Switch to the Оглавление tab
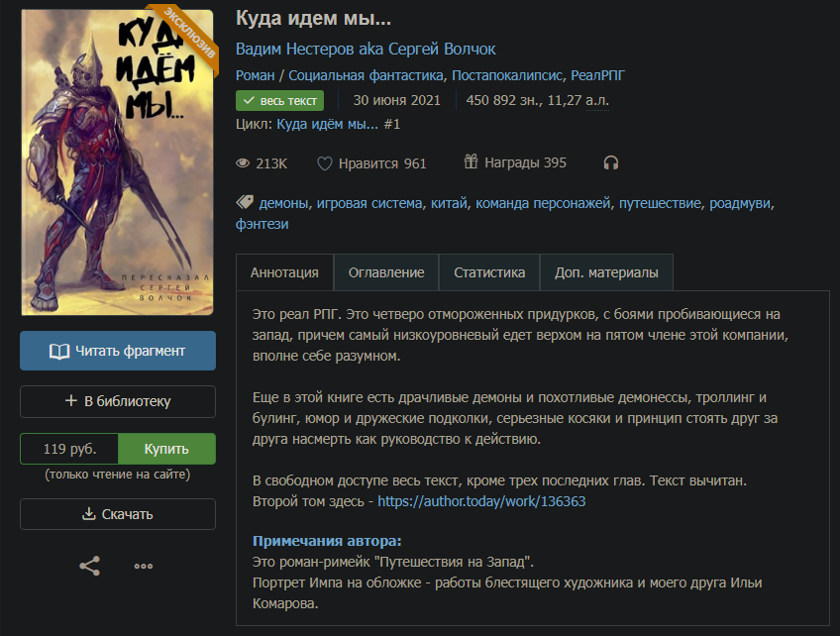The height and width of the screenshot is (636, 840). click(386, 272)
